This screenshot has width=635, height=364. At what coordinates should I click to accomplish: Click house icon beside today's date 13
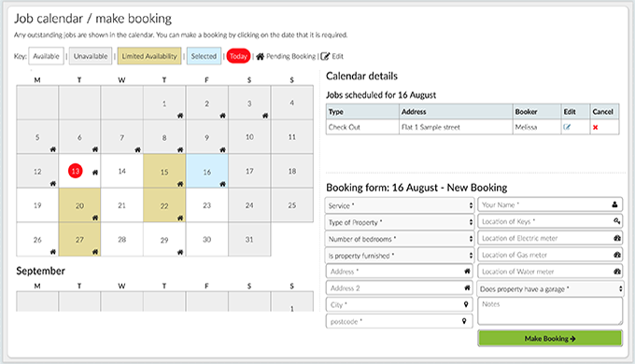pos(95,173)
